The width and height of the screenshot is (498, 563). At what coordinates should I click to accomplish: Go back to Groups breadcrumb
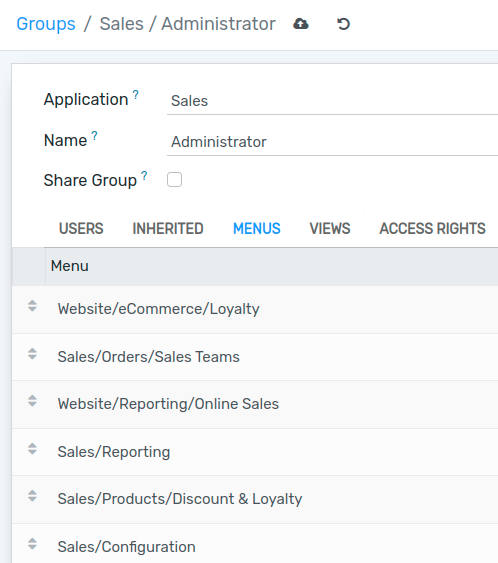click(x=46, y=24)
